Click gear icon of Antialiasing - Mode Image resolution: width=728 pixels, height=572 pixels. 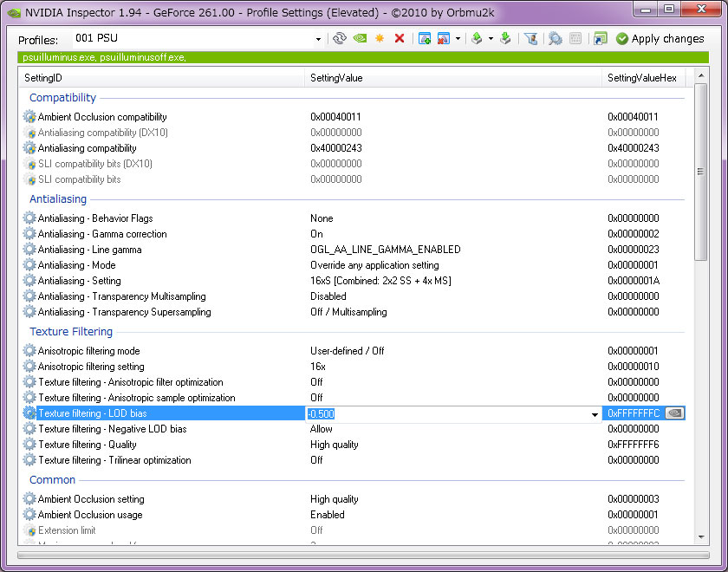pyautogui.click(x=29, y=264)
